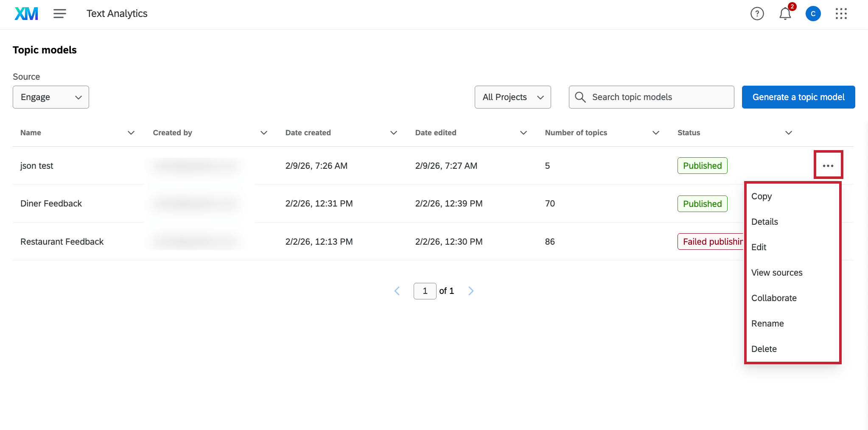Choose Rename in the actions menu
Screen dimensions: 868x430
767,324
